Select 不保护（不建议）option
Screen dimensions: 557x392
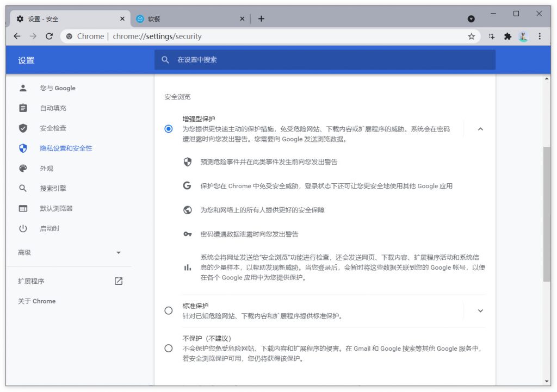coord(169,349)
